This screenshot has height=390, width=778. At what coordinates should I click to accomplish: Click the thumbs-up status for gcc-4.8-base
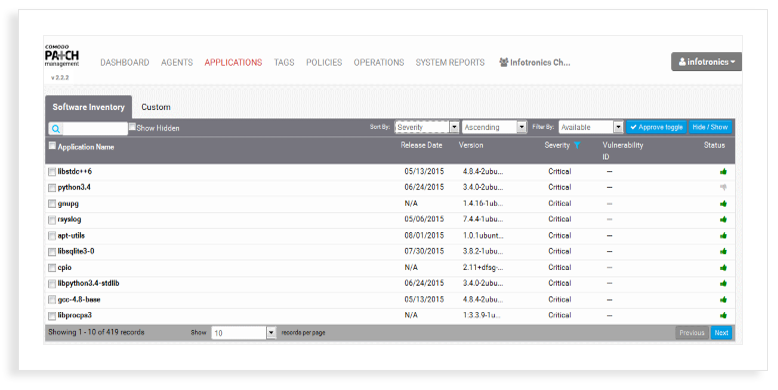coord(723,300)
